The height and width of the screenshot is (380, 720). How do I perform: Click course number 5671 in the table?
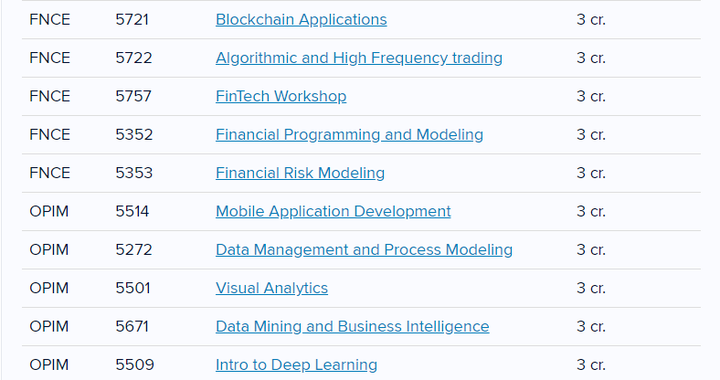click(132, 327)
